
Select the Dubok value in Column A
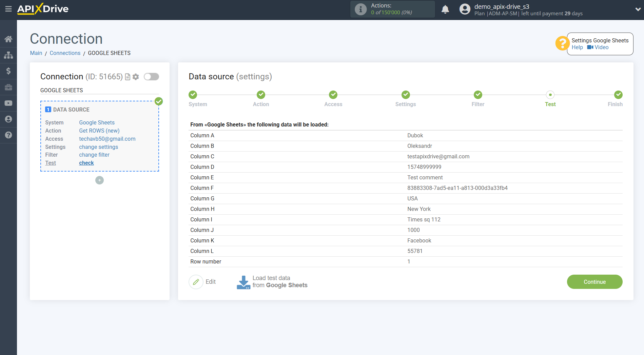point(415,135)
